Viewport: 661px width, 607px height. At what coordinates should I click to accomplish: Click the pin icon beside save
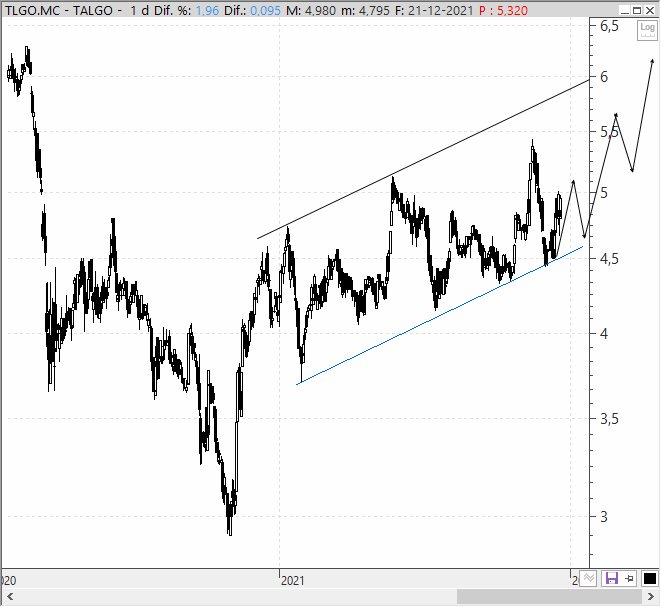(629, 578)
